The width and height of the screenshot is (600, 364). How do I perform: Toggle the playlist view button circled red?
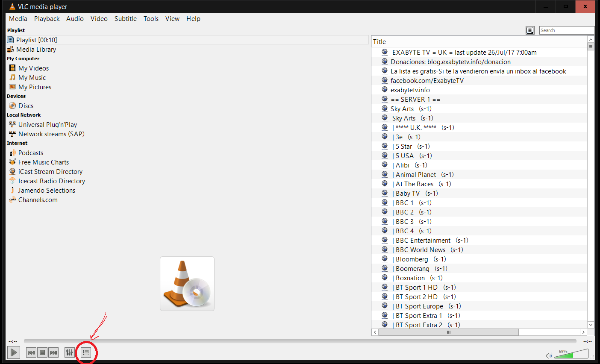86,352
